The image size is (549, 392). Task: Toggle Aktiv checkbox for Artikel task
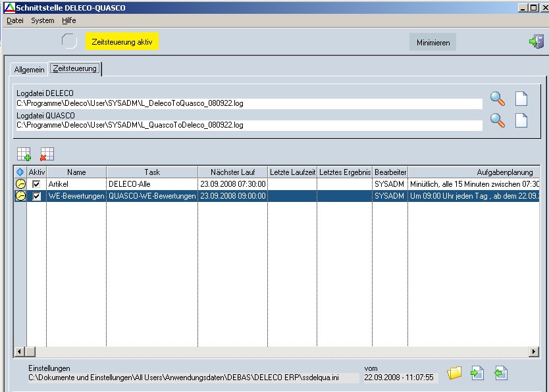click(x=37, y=184)
